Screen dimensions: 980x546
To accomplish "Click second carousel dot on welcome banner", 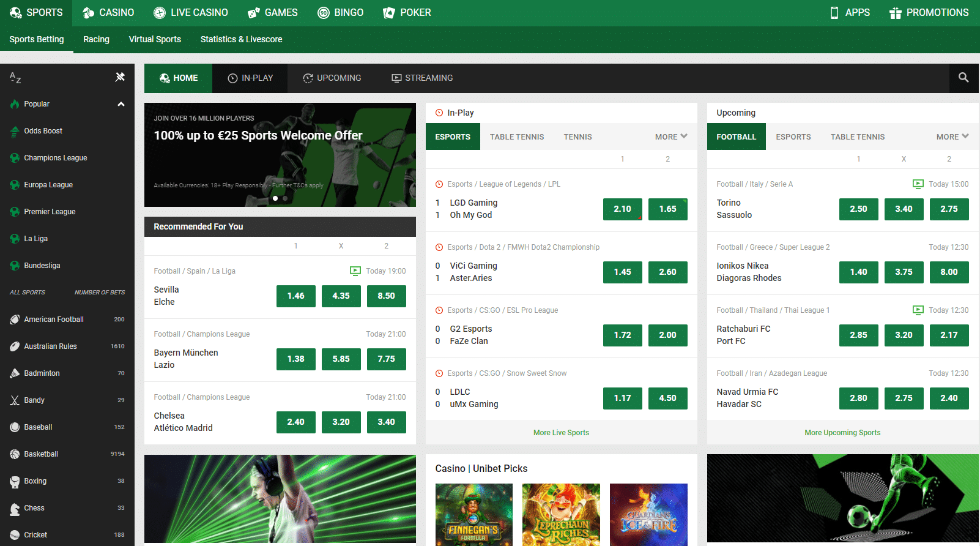I will [x=285, y=198].
